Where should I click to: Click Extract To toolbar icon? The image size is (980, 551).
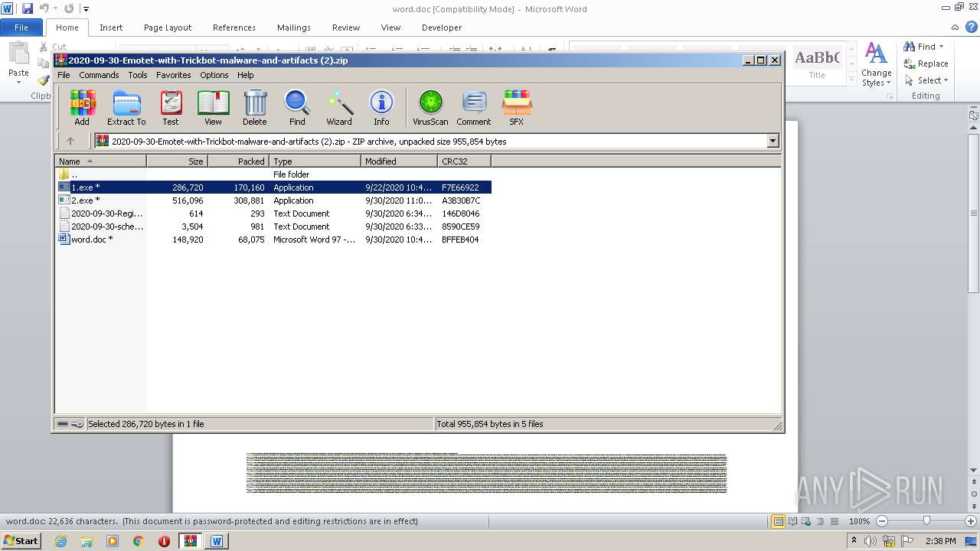pyautogui.click(x=126, y=107)
